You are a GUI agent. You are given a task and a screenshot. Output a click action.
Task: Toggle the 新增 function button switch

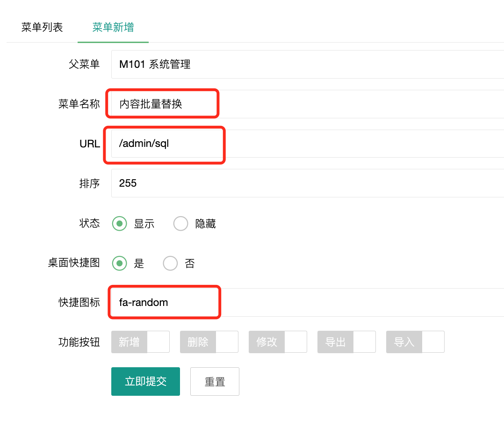140,342
